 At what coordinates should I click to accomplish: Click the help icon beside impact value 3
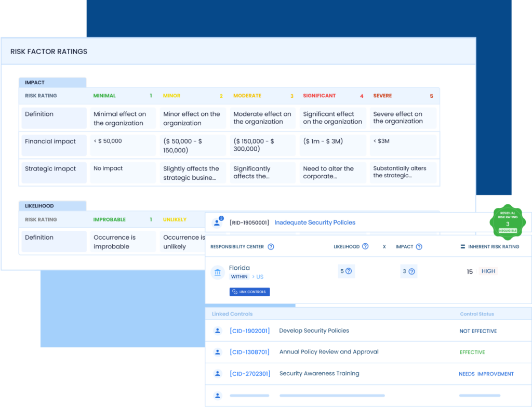pyautogui.click(x=411, y=271)
